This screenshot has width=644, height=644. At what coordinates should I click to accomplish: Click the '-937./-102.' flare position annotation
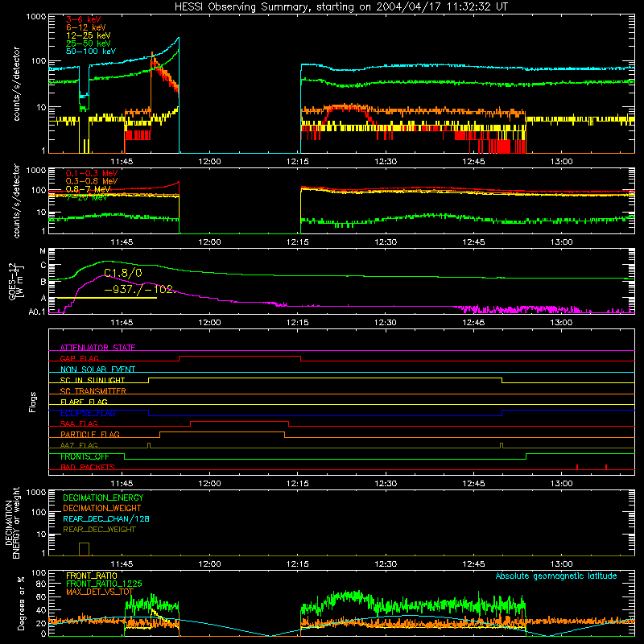138,289
